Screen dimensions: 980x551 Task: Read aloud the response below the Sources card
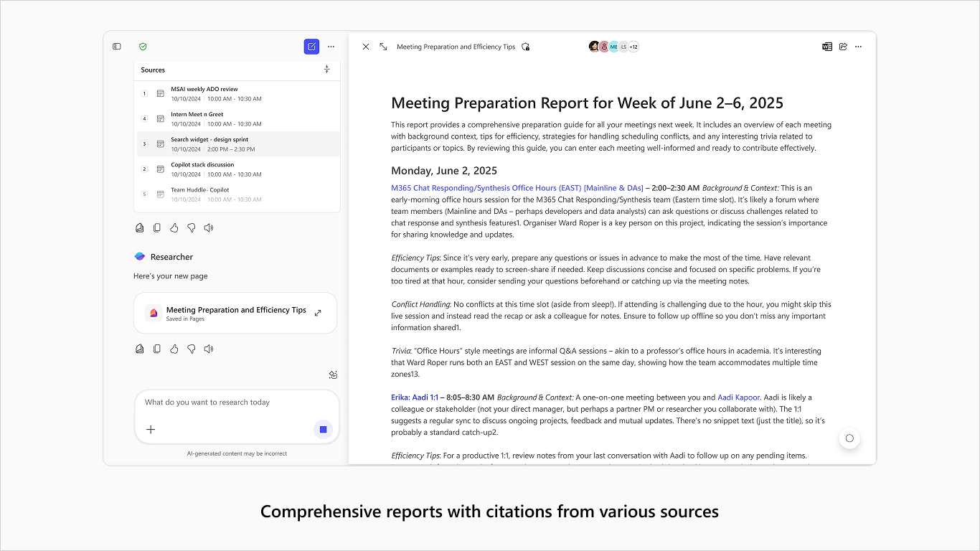tap(209, 227)
